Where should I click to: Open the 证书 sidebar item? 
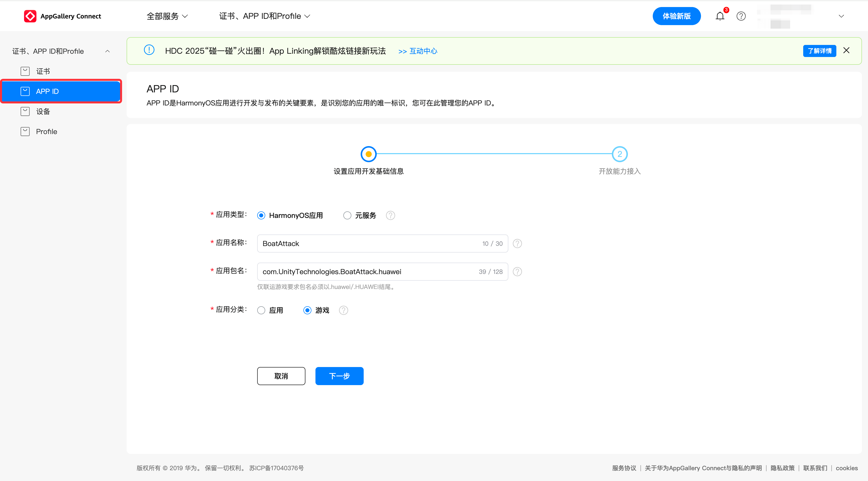[43, 71]
